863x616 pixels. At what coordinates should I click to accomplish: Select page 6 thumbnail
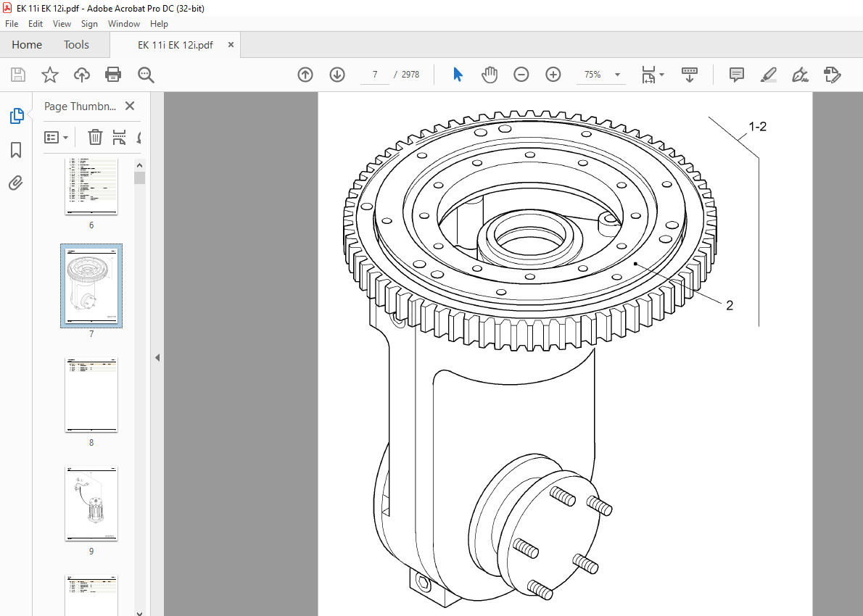coord(91,187)
